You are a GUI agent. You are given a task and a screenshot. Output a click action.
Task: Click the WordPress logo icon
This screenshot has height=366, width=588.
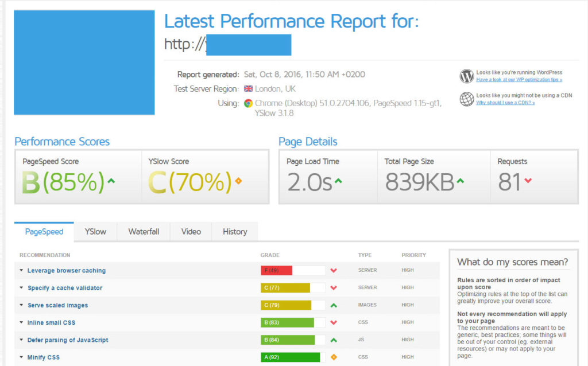pyautogui.click(x=466, y=76)
